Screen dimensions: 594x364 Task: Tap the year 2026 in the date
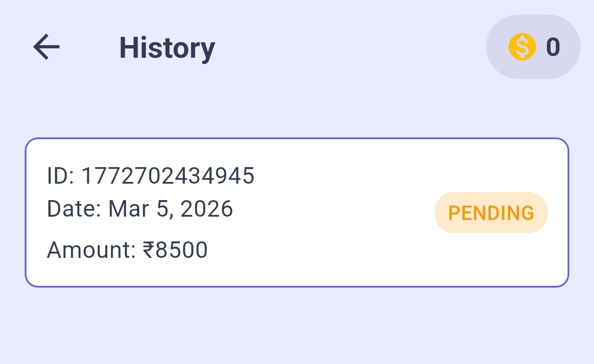(207, 209)
